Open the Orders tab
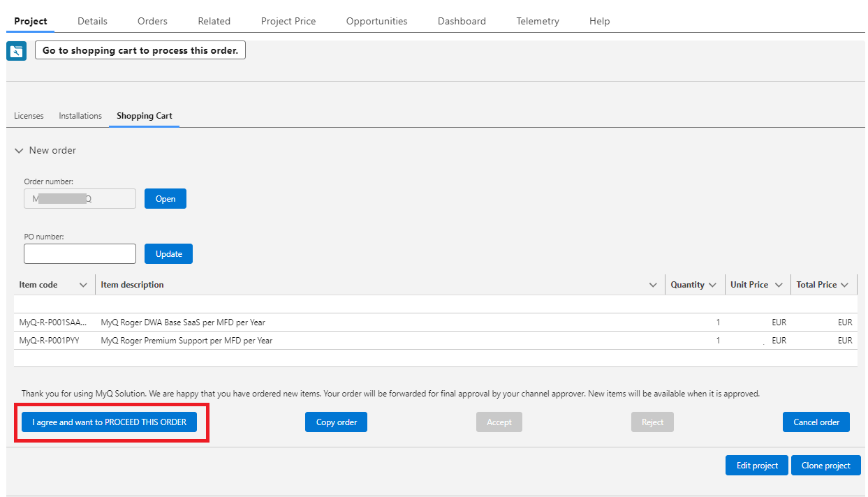Screen dimensions: 868x497 [152, 21]
